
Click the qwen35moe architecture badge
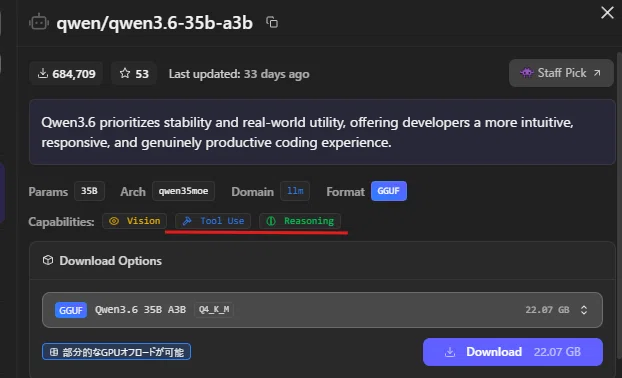[183, 191]
